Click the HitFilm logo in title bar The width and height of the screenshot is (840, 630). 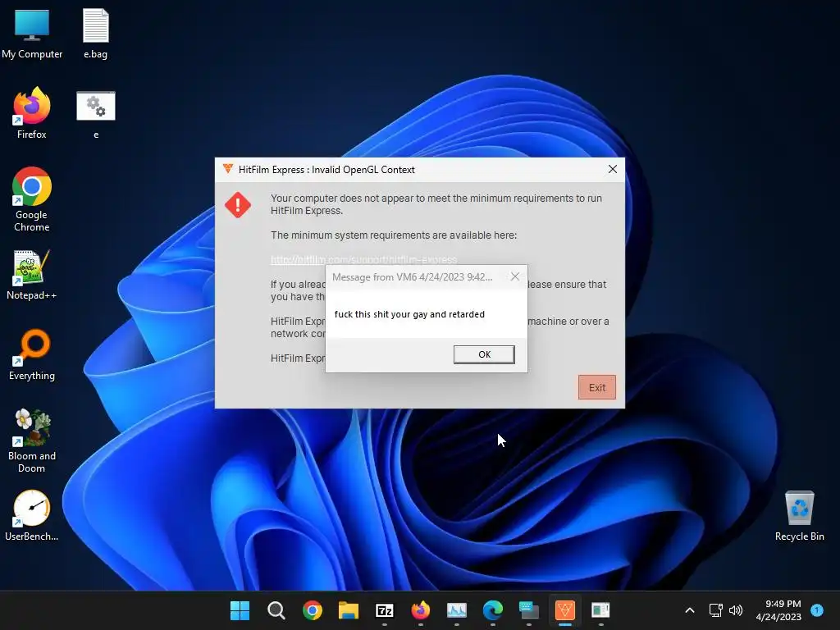pyautogui.click(x=228, y=169)
